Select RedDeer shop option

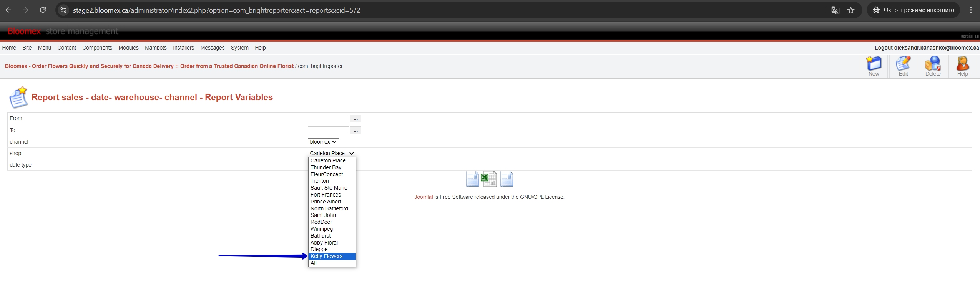[332, 222]
